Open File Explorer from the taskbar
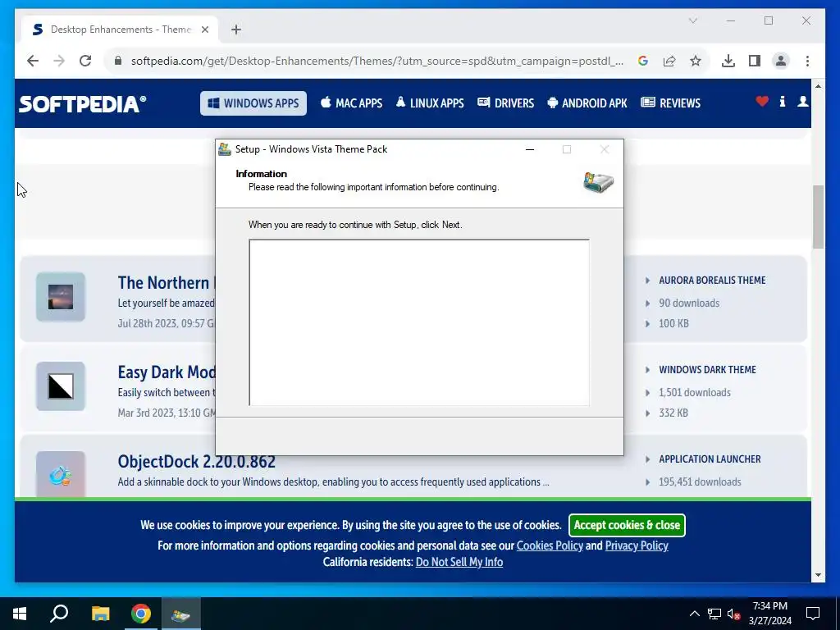Image resolution: width=840 pixels, height=630 pixels. click(x=100, y=614)
